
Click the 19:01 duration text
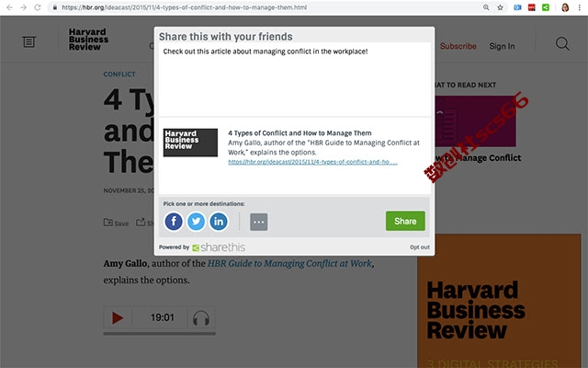[163, 317]
